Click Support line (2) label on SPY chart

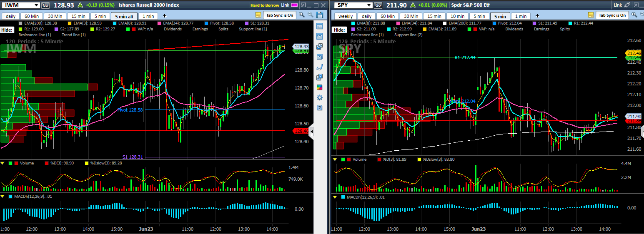coord(408,35)
